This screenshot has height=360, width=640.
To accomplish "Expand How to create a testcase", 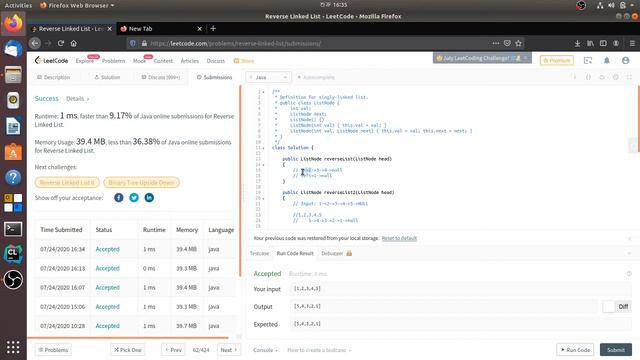I will 319,350.
